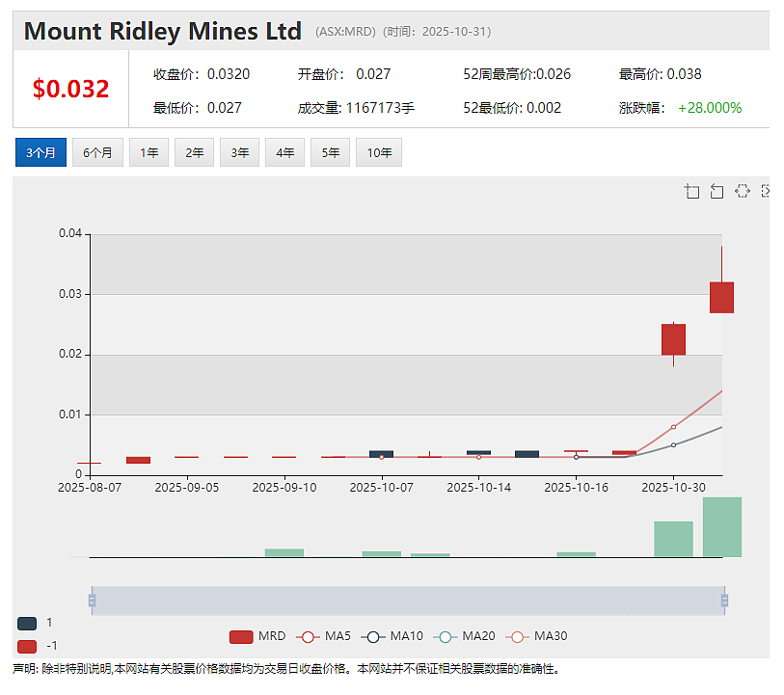
Task: Switch to the 3个月 range tab
Action: (x=41, y=152)
